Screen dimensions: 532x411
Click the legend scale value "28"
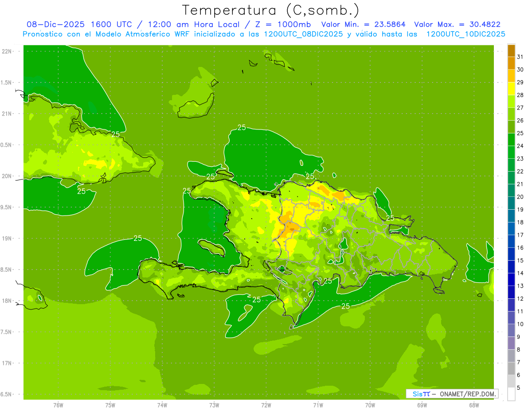pyautogui.click(x=520, y=95)
